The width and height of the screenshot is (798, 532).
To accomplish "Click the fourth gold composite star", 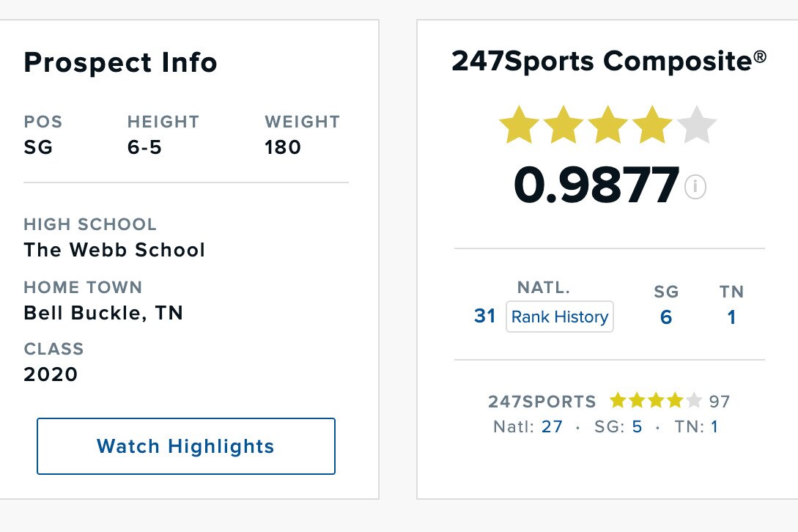I will [x=651, y=125].
